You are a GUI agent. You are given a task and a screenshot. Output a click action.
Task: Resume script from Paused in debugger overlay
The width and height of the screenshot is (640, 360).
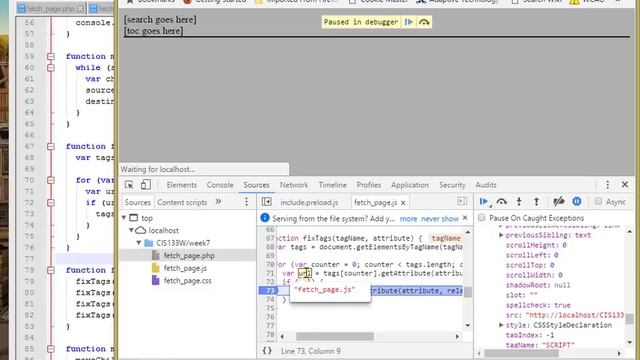coord(409,22)
